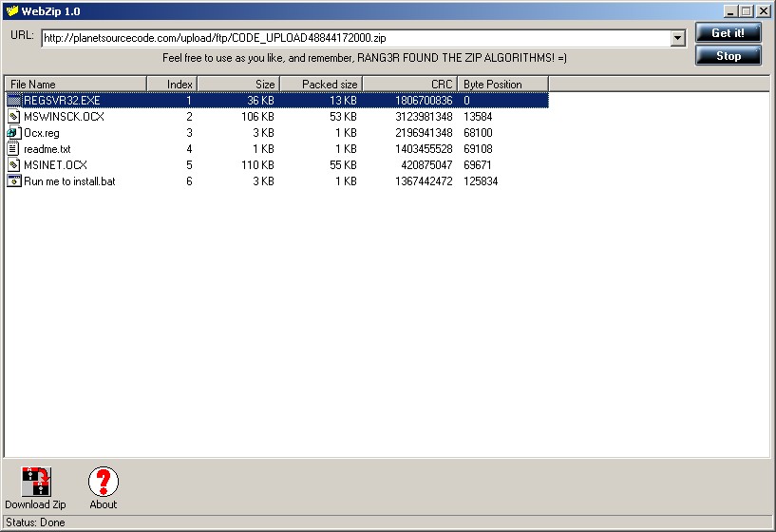Click the MSINET.OCX file icon

pyautogui.click(x=14, y=164)
